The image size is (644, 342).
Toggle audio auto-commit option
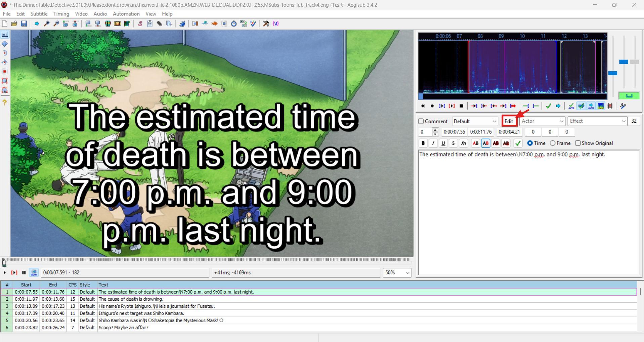coord(571,106)
